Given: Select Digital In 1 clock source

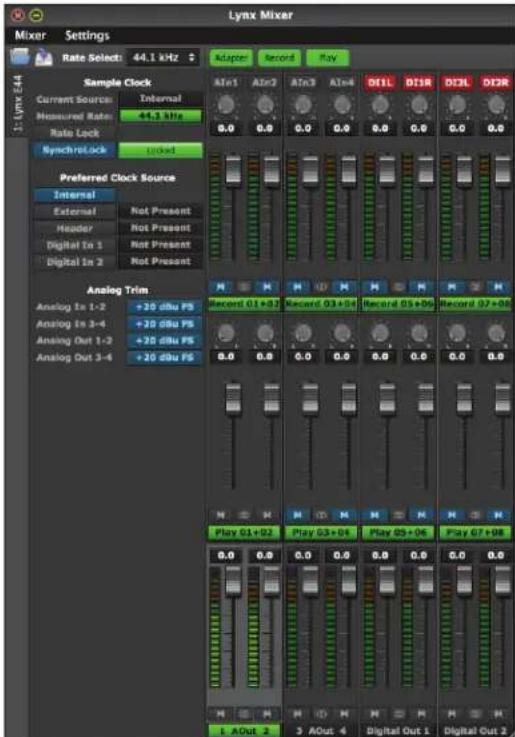Looking at the screenshot, I should pos(74,245).
